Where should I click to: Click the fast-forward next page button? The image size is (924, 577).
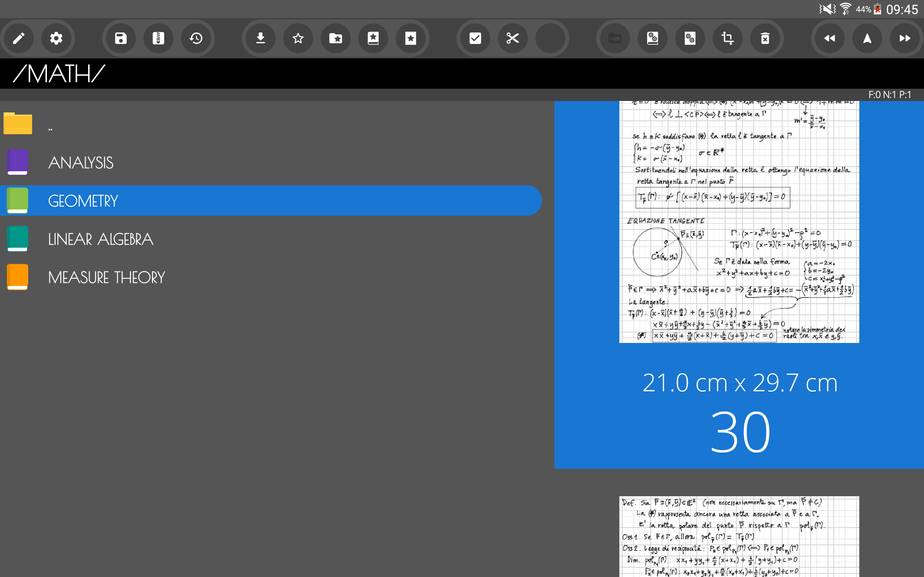[905, 38]
